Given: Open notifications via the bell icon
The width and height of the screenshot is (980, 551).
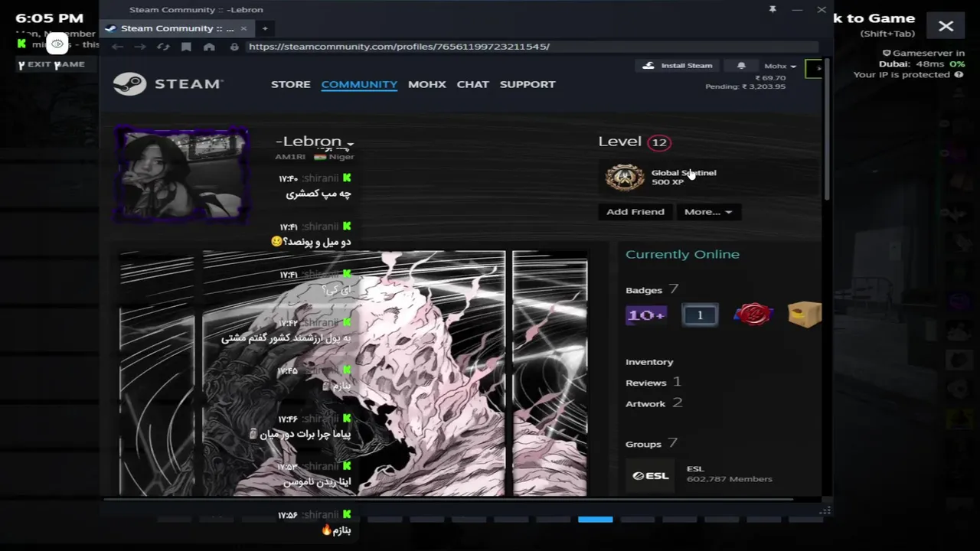Looking at the screenshot, I should click(741, 66).
